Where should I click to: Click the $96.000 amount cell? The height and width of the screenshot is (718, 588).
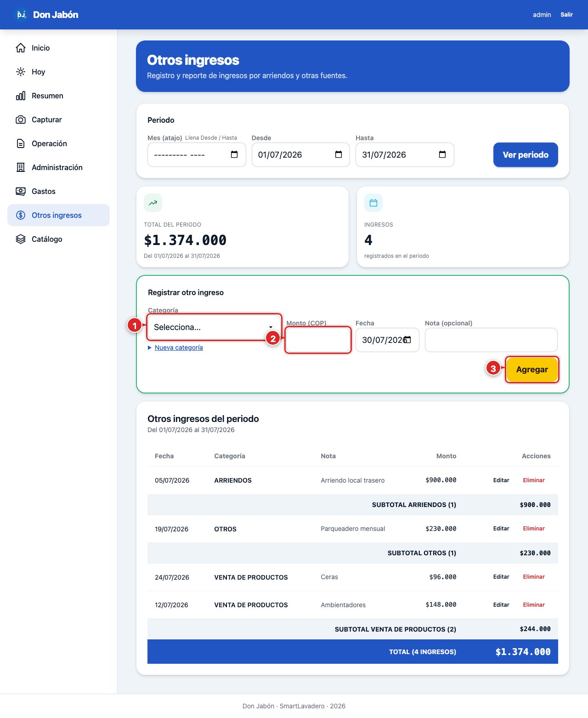coord(442,577)
